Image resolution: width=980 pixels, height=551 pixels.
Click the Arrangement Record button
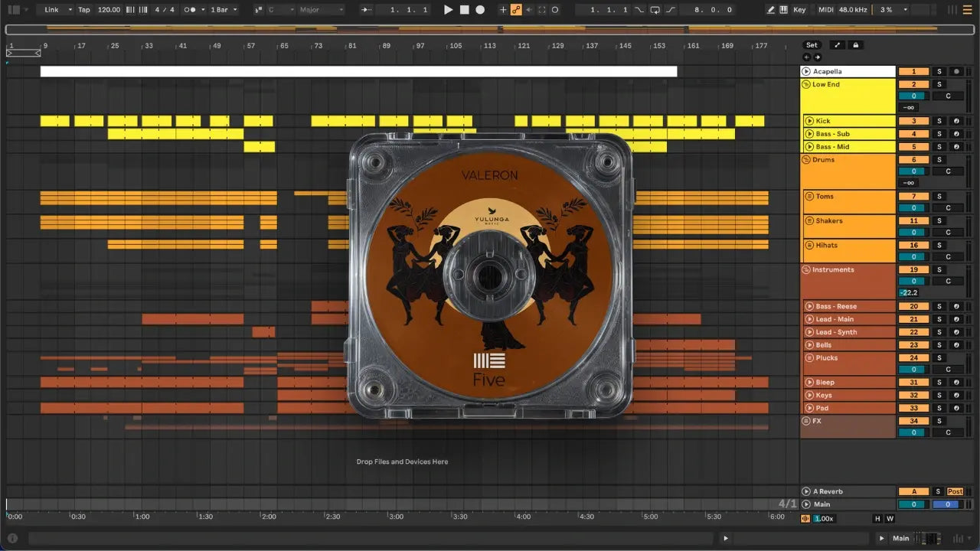tap(480, 10)
